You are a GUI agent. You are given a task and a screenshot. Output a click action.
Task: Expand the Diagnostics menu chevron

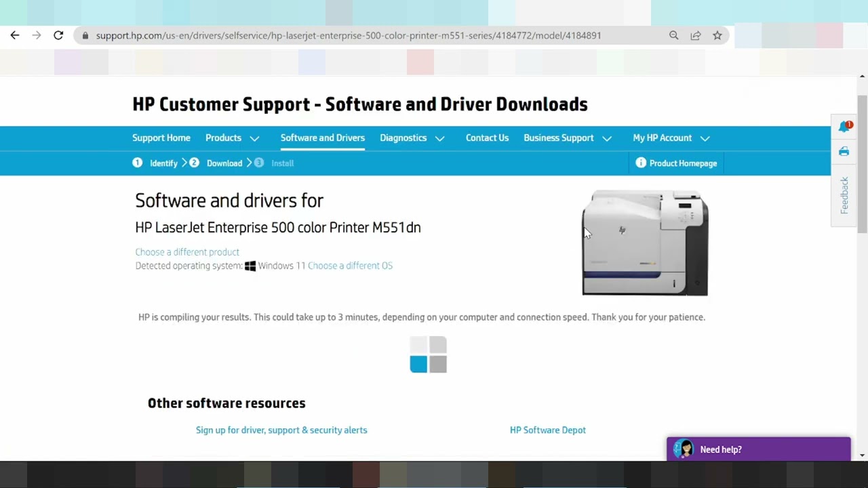(x=439, y=138)
